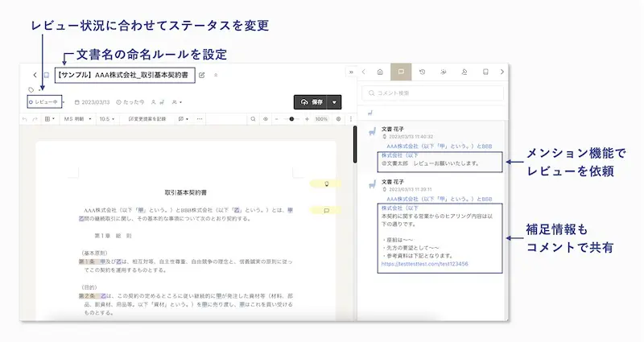This screenshot has height=342, width=644.
Task: Open the testtesttest.com link in comment
Action: pos(425,264)
